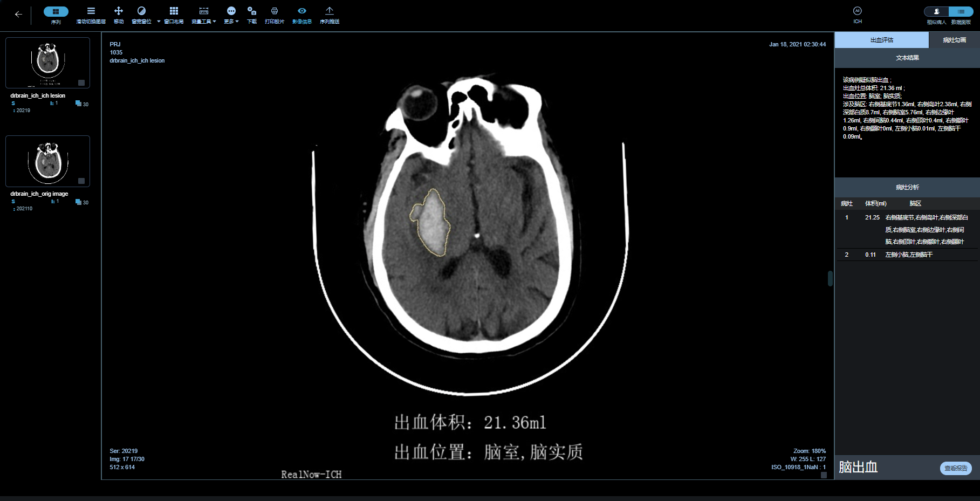Switch to 相似病人 similar patients view
Viewport: 980px width, 501px height.
coord(937,11)
